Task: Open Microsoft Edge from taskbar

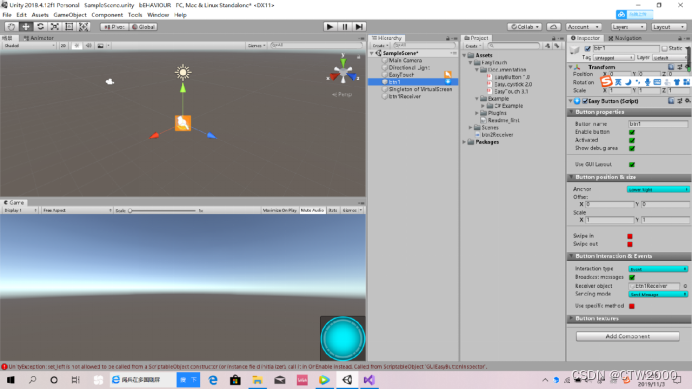Action: [213, 380]
